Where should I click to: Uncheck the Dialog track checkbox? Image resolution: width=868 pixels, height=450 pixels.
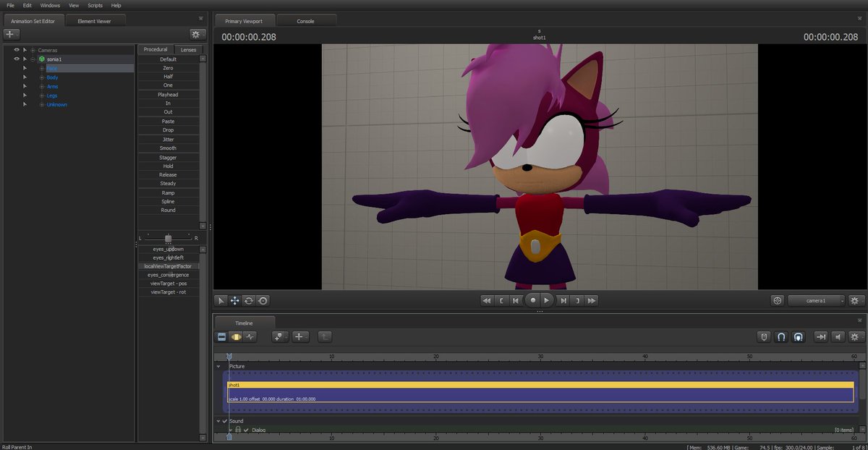tap(247, 429)
